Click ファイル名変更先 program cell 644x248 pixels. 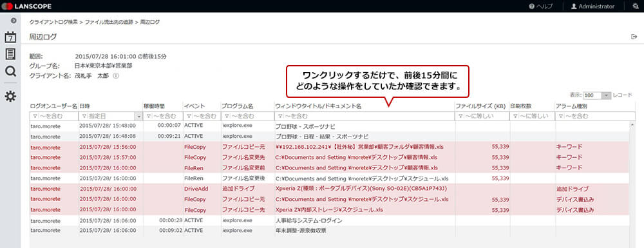[x=243, y=157]
